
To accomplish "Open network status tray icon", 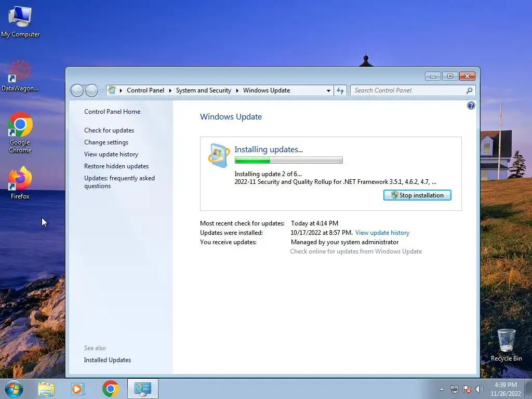I will point(454,389).
